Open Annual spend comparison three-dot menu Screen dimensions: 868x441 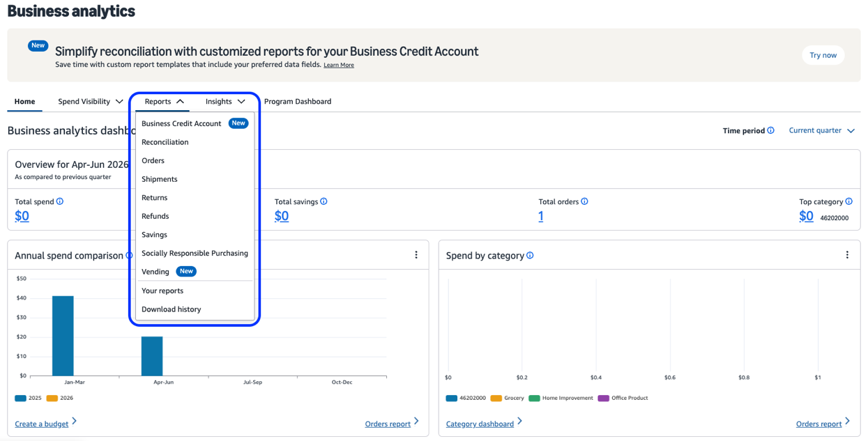tap(416, 255)
